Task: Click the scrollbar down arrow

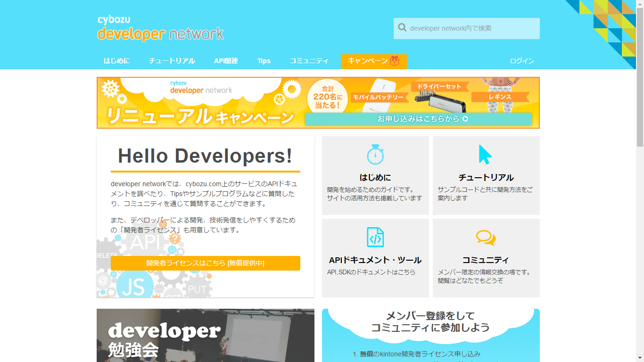Action: click(x=640, y=358)
